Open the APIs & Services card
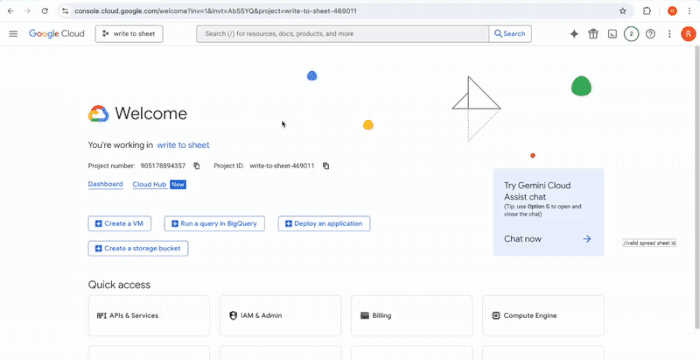 tap(149, 315)
